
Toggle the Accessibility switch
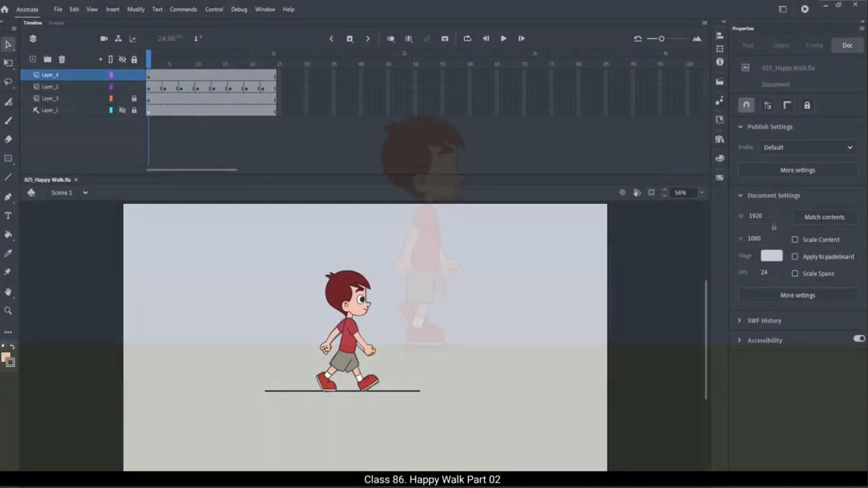[x=859, y=338]
